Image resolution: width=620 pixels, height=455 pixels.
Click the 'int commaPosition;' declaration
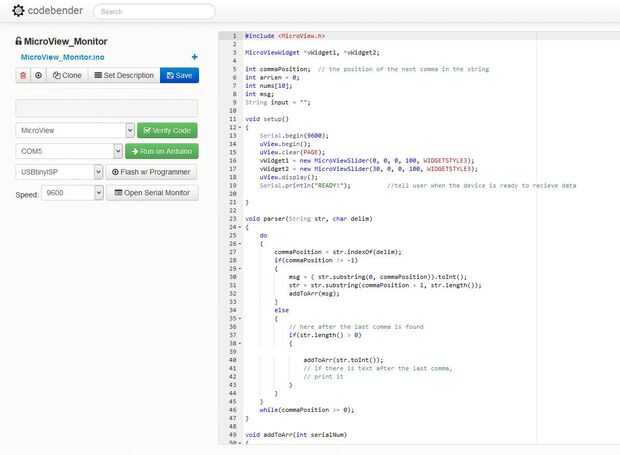tap(278, 69)
